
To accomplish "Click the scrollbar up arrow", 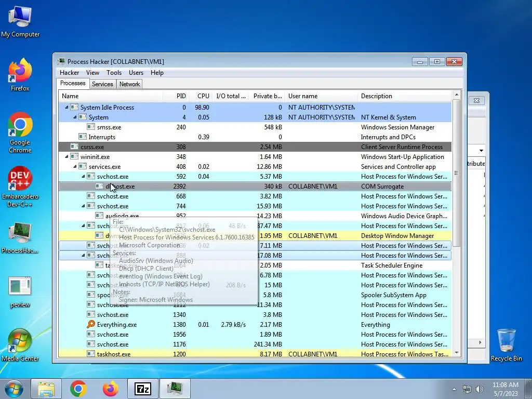I will (457, 95).
